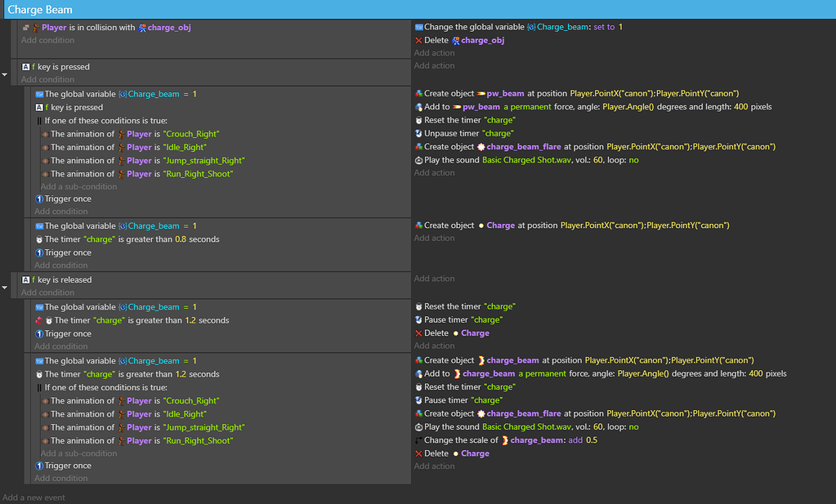Click the red X icon beside Delete charge_obj
Screen dimensions: 836x504
[418, 40]
